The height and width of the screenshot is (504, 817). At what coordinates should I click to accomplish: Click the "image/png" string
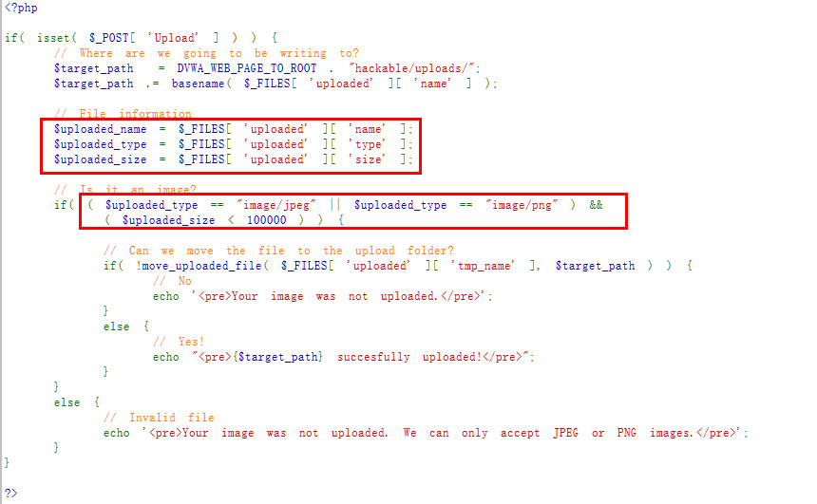pos(522,205)
